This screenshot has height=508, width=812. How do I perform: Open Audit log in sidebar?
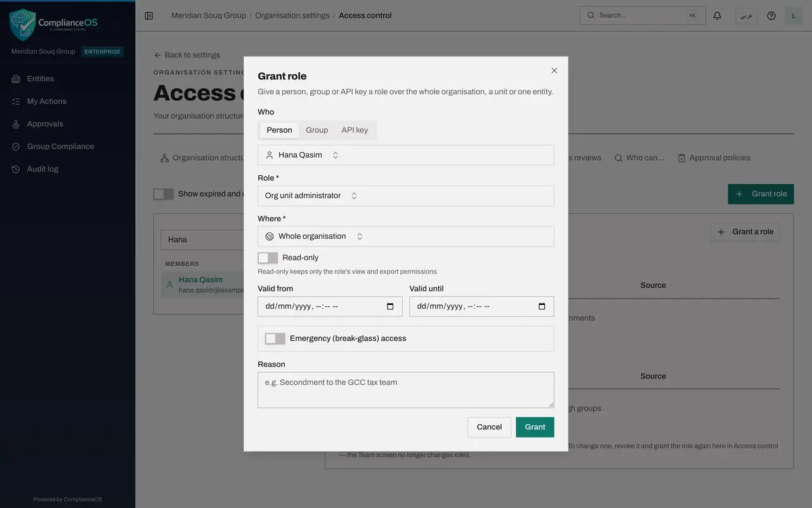67,169
